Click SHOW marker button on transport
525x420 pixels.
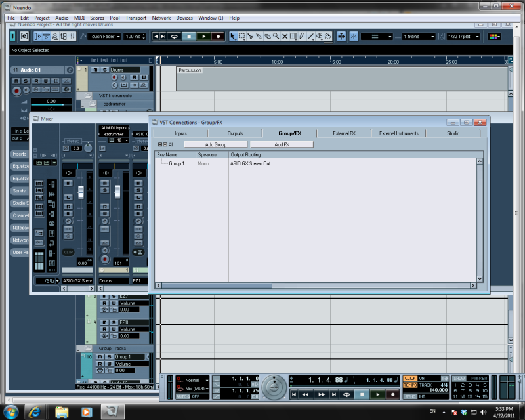(x=459, y=379)
